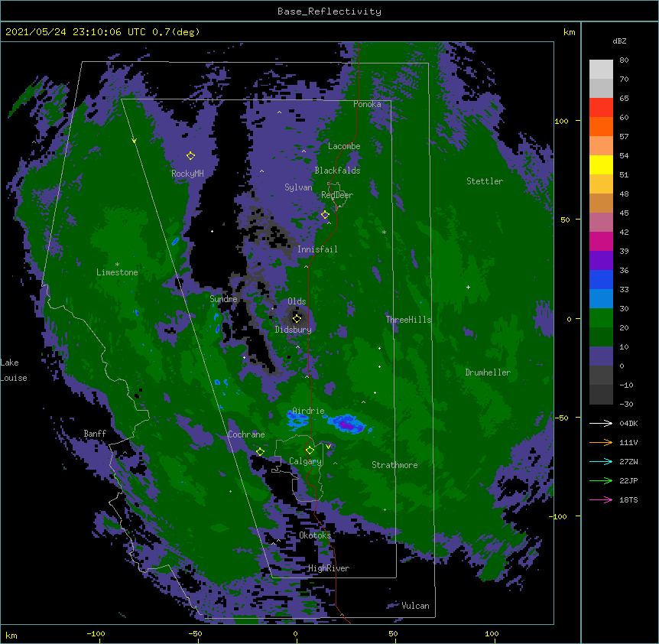The width and height of the screenshot is (659, 644).
Task: Click the RockyMH label
Action: point(187,174)
